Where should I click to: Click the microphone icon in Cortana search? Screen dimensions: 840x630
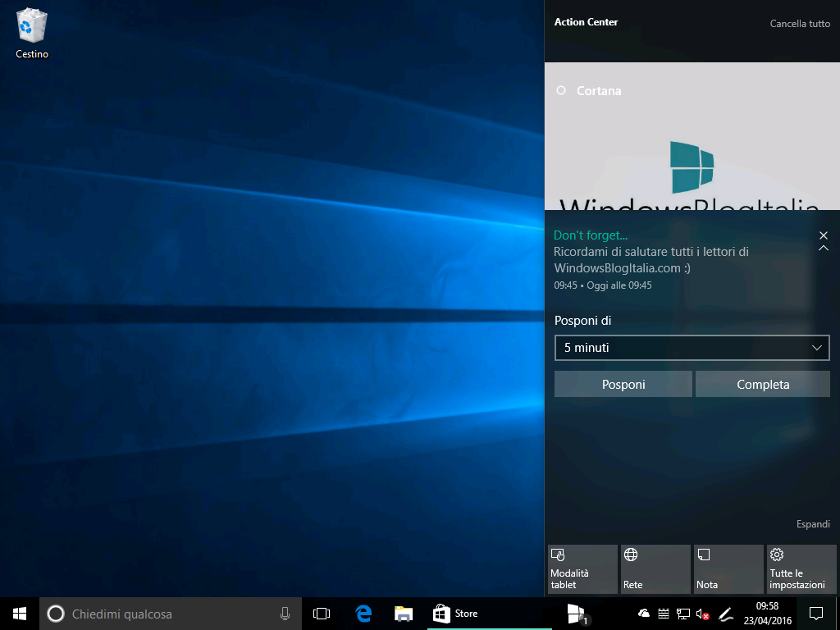285,614
